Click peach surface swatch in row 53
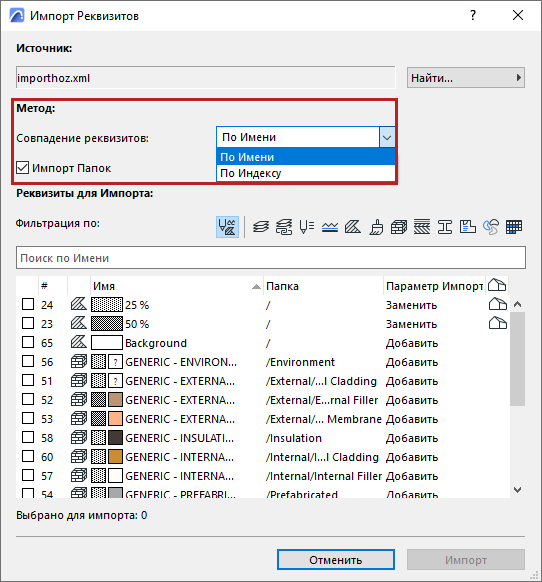542x582 pixels. point(115,419)
